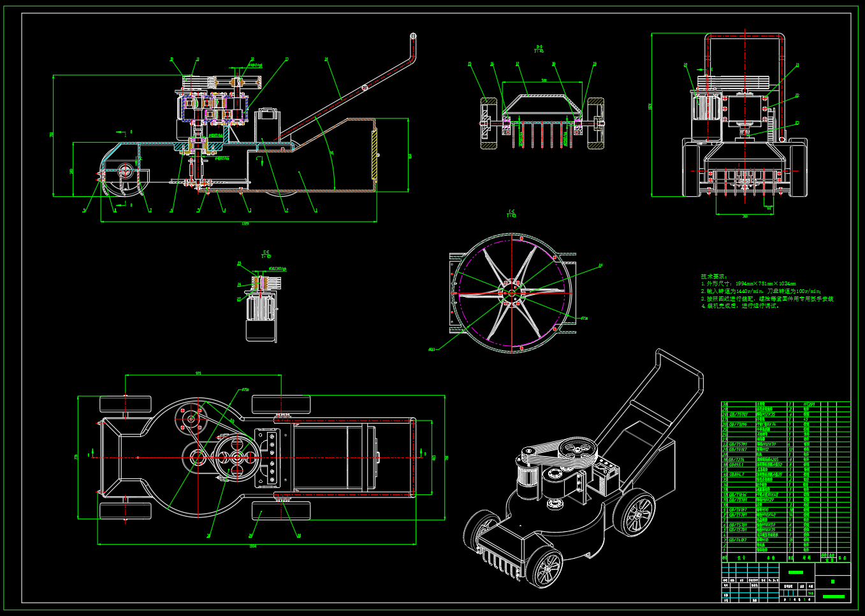Select the hatched rear panel of the grass box
This screenshot has width=865, height=616.
click(x=374, y=156)
